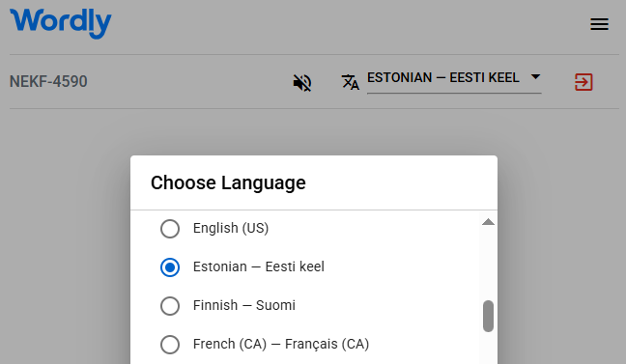
Task: Leave session using the red exit icon
Action: coord(583,82)
